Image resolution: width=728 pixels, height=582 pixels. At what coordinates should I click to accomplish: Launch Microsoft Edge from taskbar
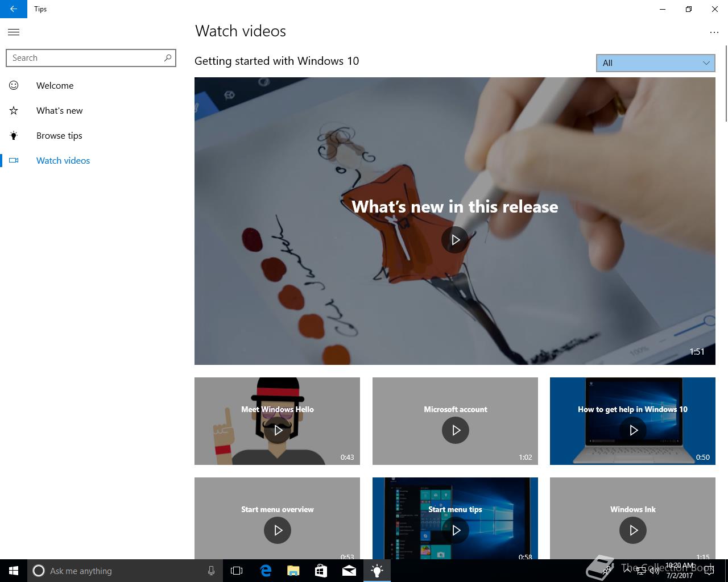click(266, 571)
